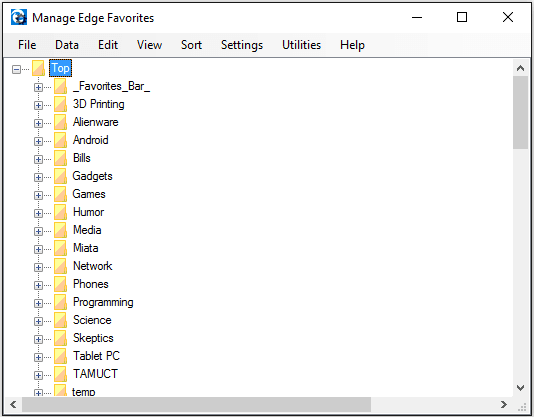This screenshot has height=417, width=534.
Task: Click the folder icon beside Gadgets
Action: point(61,176)
